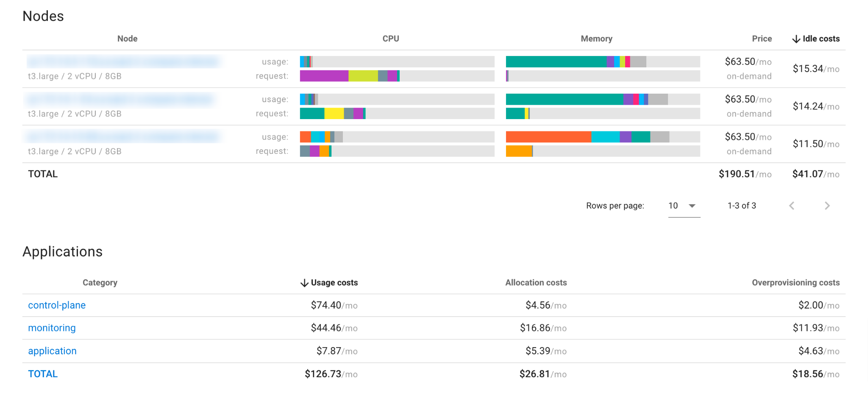Open the control-plane category link

[57, 305]
